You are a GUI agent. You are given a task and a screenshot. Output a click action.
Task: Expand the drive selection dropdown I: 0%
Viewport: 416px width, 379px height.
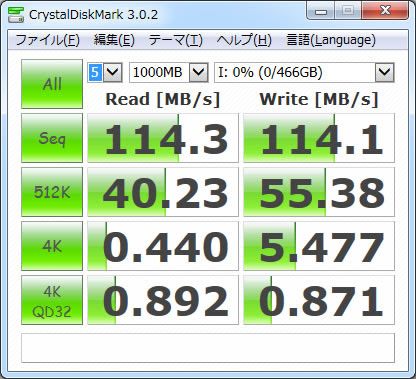pos(385,72)
